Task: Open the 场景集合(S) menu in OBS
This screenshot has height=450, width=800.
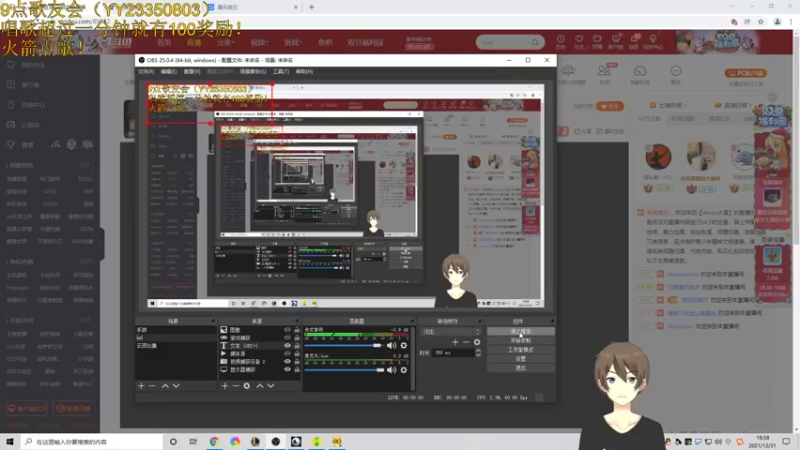Action: click(x=253, y=72)
